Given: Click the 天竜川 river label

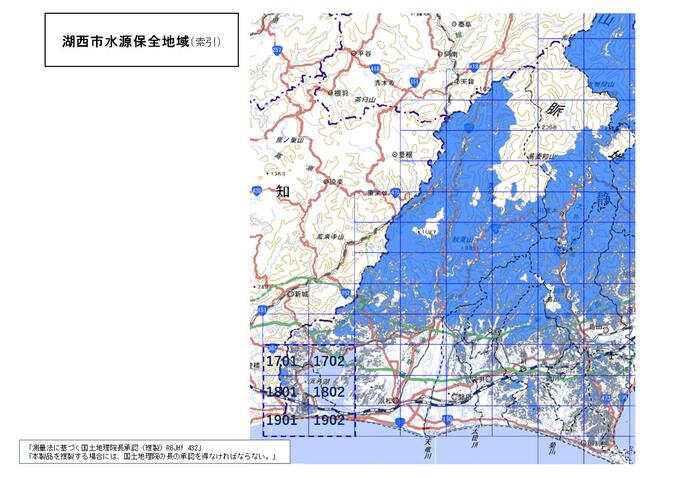Looking at the screenshot, I should (x=427, y=449).
